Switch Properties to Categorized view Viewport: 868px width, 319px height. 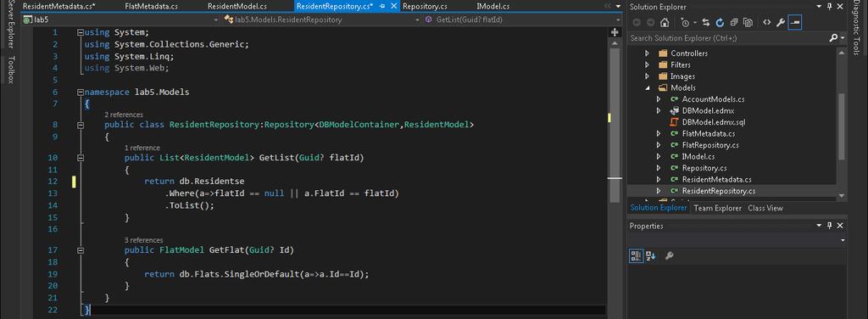636,256
